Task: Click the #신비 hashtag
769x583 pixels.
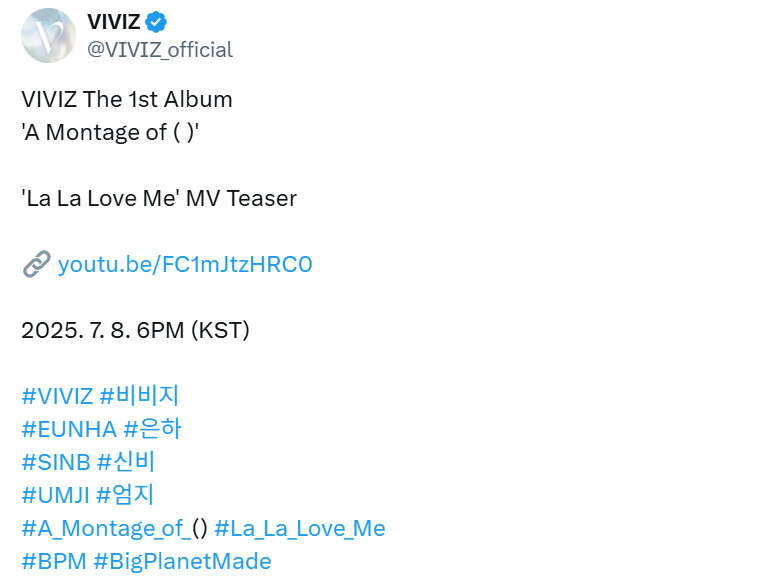Action: 126,462
